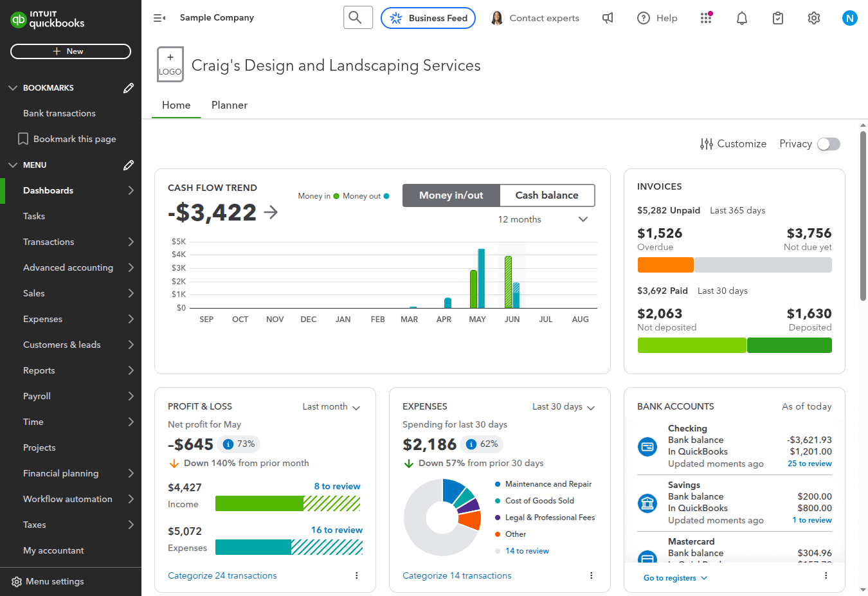Click the New button
This screenshot has height=596, width=868.
(71, 51)
